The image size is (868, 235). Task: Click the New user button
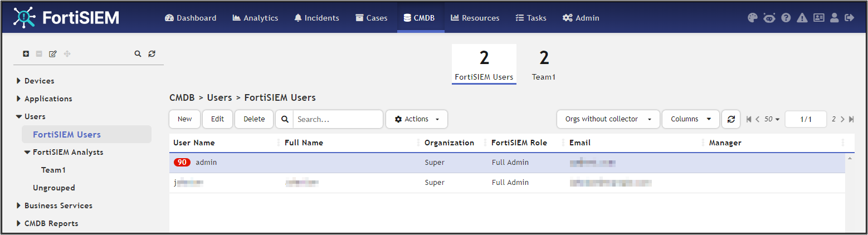185,119
